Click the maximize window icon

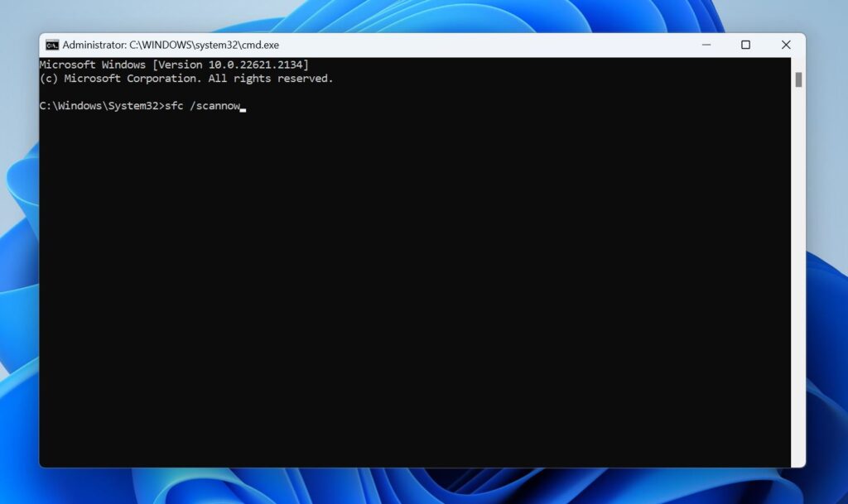[x=745, y=45]
